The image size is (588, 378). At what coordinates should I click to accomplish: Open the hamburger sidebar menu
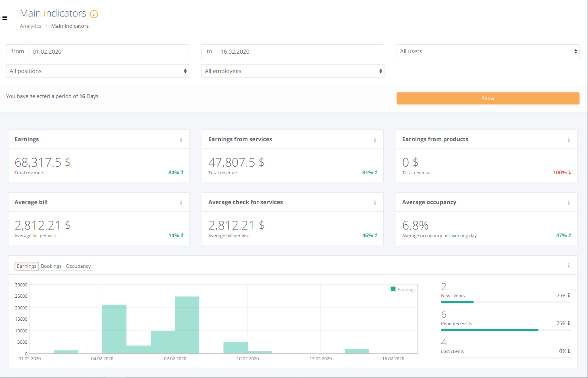5,18
